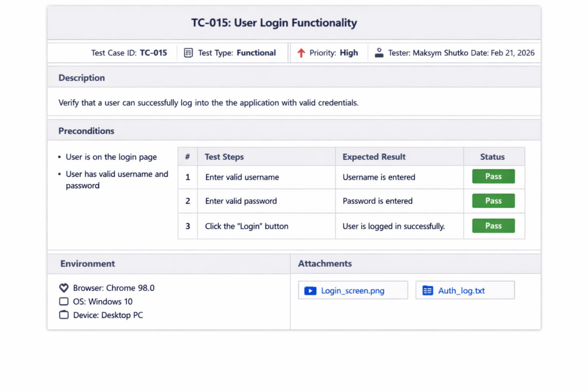The width and height of the screenshot is (588, 392).
Task: Open the Auth_log.txt attachment
Action: coord(465,290)
